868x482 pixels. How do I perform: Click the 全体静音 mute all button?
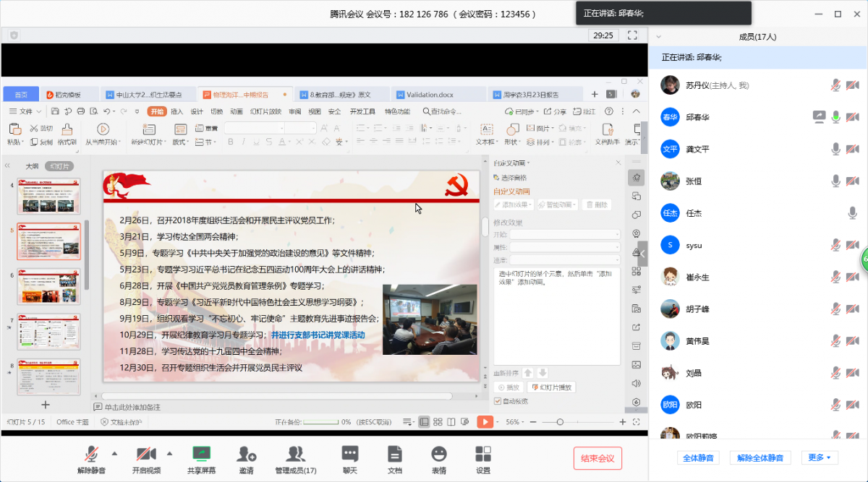(x=698, y=457)
